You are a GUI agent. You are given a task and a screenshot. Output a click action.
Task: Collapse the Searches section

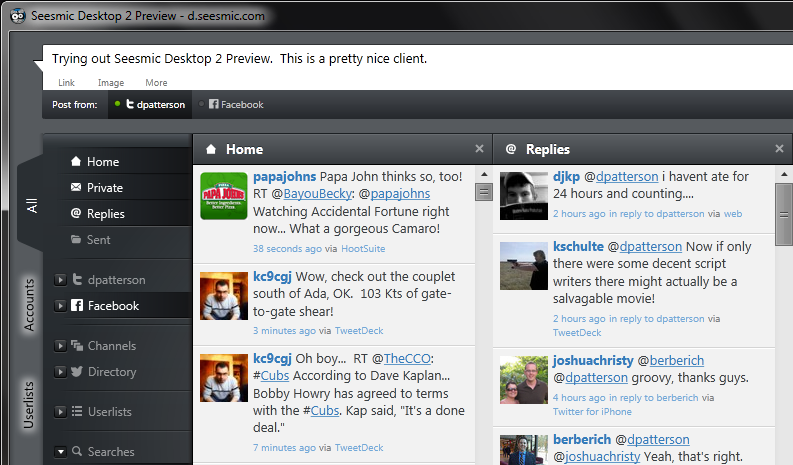60,451
